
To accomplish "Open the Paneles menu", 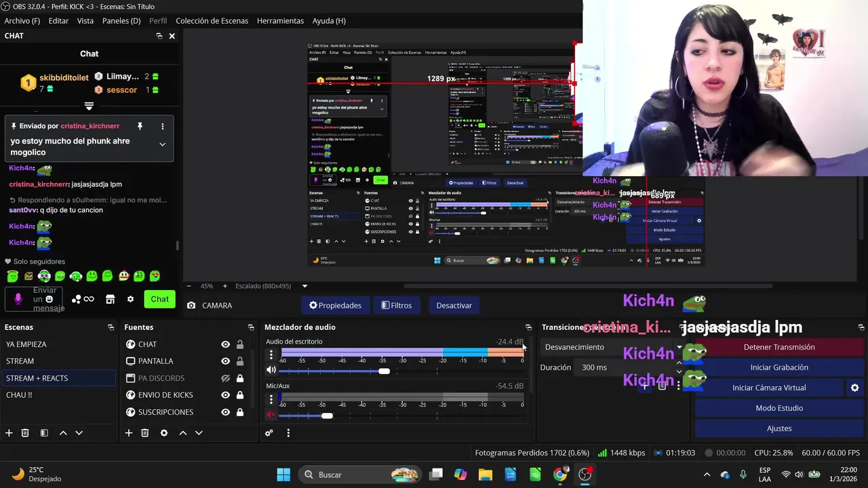I will (121, 21).
